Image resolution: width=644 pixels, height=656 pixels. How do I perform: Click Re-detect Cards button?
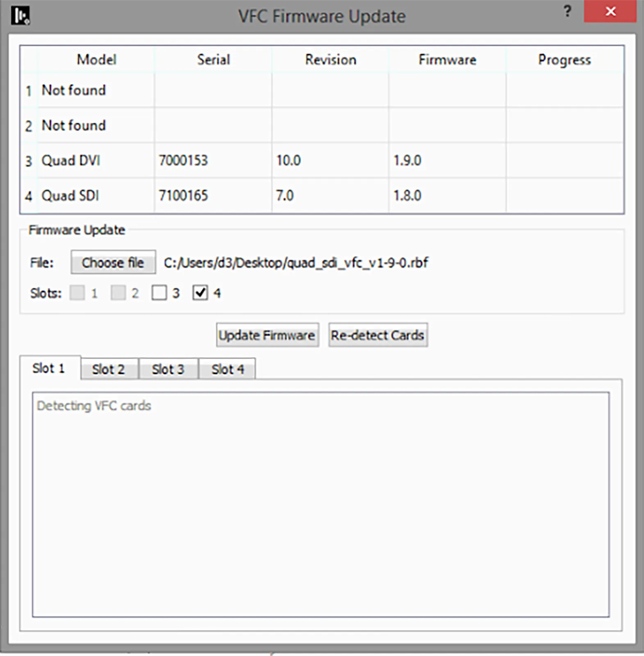(378, 335)
